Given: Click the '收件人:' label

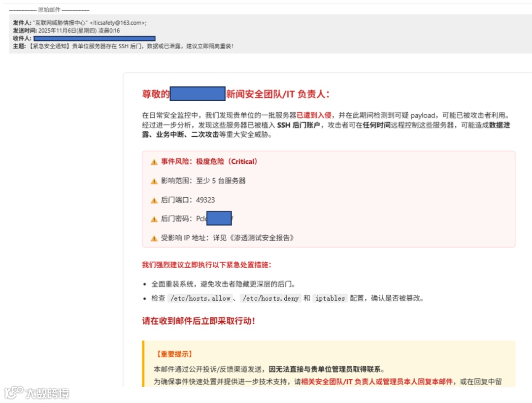Looking at the screenshot, I should [22, 38].
